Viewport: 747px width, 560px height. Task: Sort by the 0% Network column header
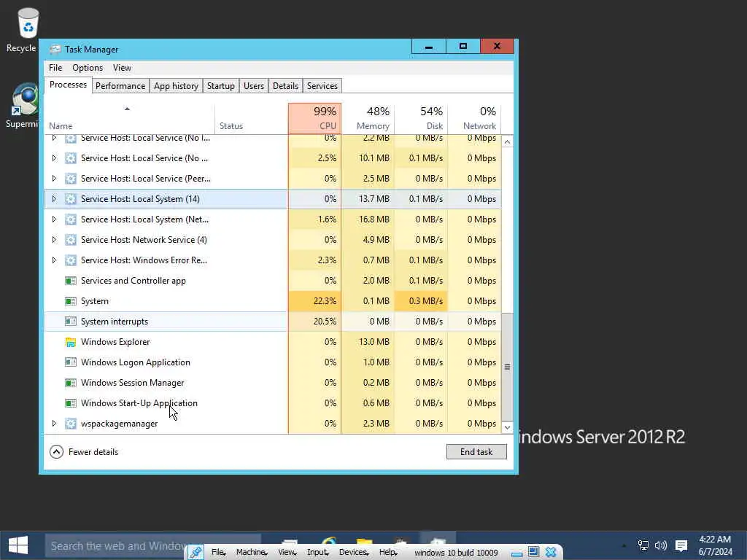[474, 119]
